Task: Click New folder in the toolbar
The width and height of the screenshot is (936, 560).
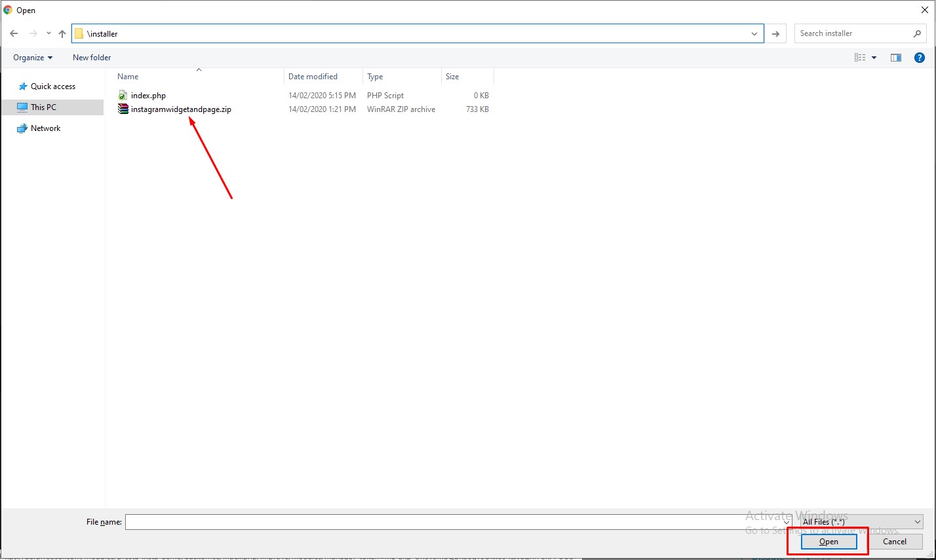Action: 92,58
